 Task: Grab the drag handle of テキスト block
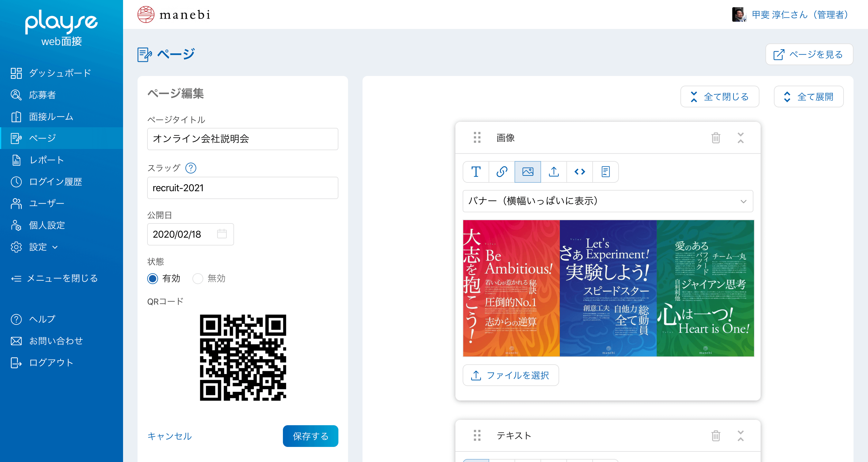(477, 435)
